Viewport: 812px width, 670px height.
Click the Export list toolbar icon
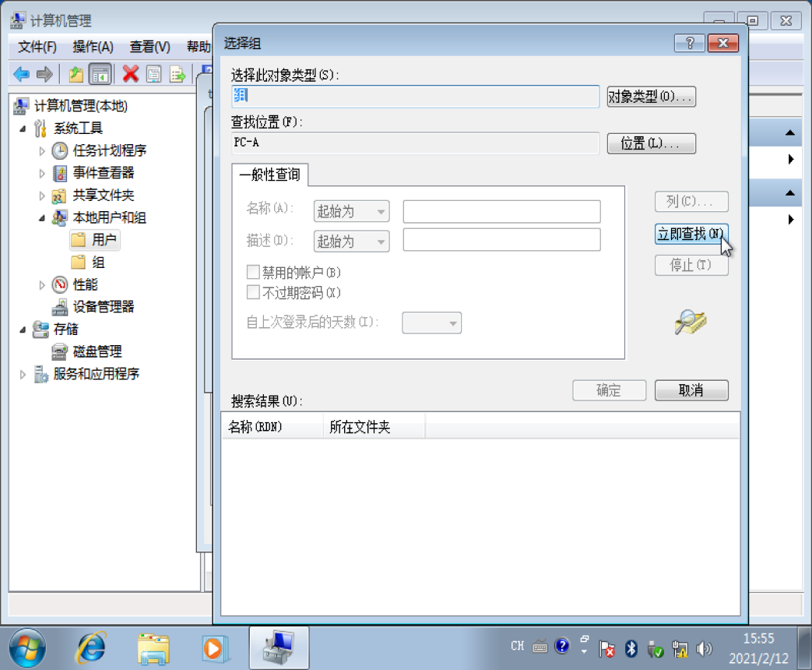pos(177,75)
